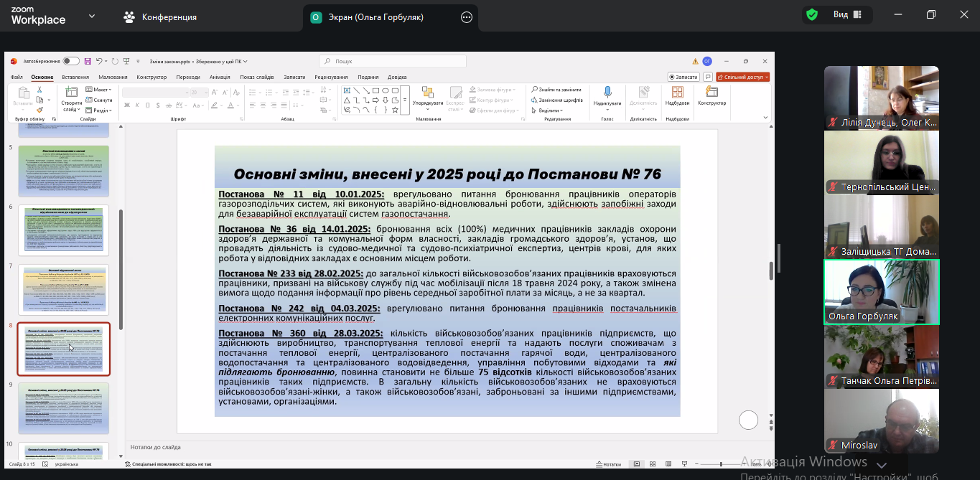
Task: Expand the Макет layout dropdown
Action: tap(99, 90)
